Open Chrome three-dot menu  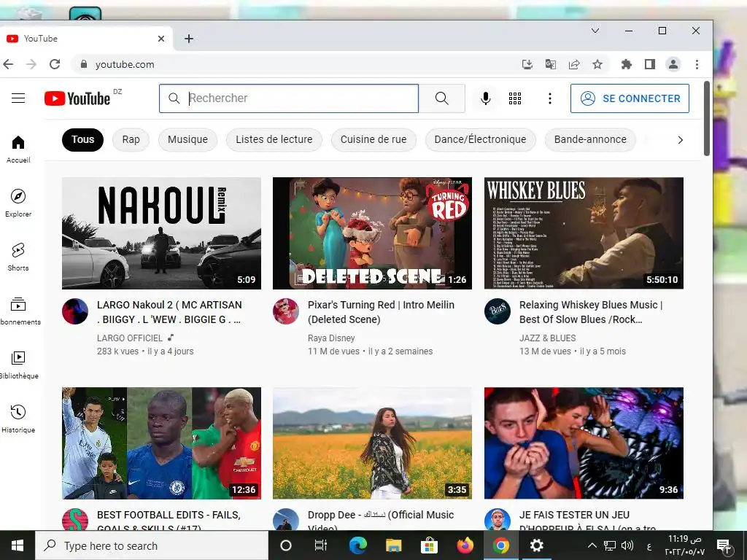click(x=697, y=64)
